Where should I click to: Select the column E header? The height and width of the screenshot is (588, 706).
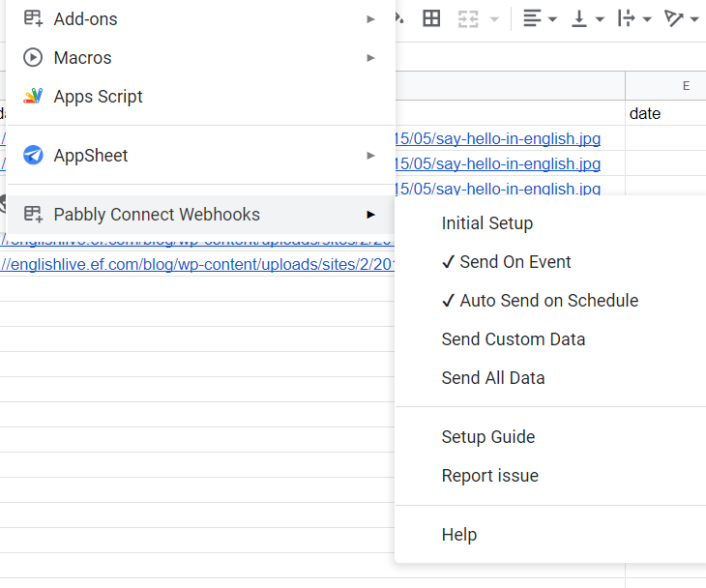pyautogui.click(x=666, y=85)
